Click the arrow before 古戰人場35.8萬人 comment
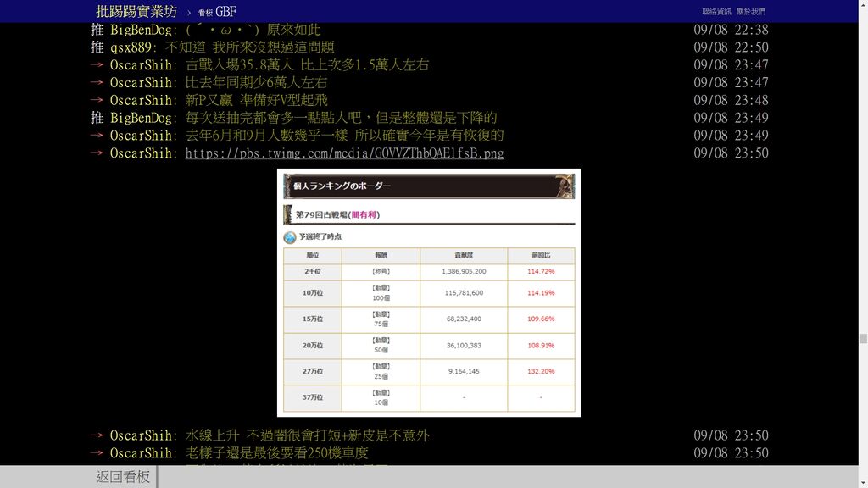Viewport: 868px width, 488px height. pos(97,65)
